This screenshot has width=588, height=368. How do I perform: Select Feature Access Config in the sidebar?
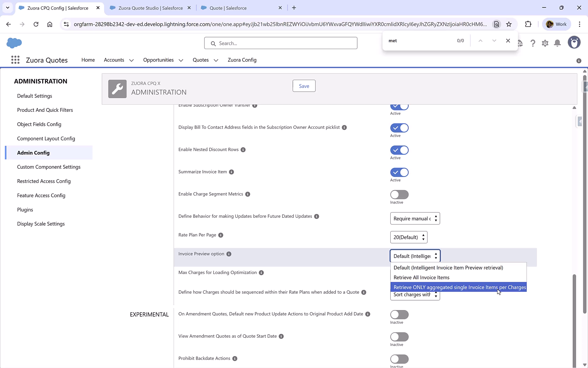41,195
